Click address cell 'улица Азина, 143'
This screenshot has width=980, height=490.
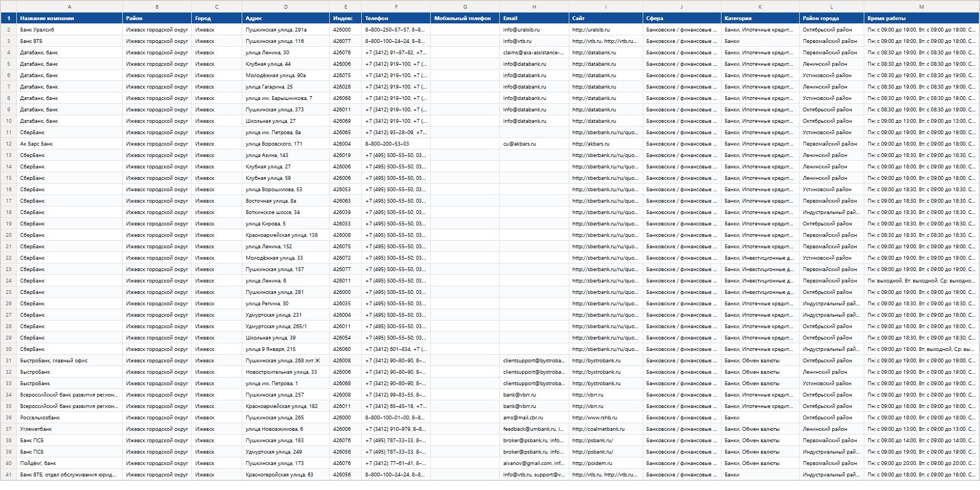(286, 155)
